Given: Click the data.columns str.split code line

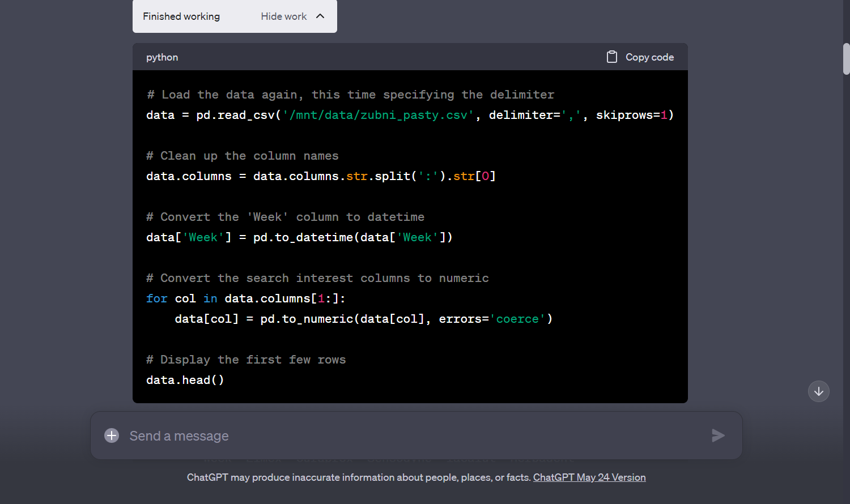Looking at the screenshot, I should pos(321,176).
